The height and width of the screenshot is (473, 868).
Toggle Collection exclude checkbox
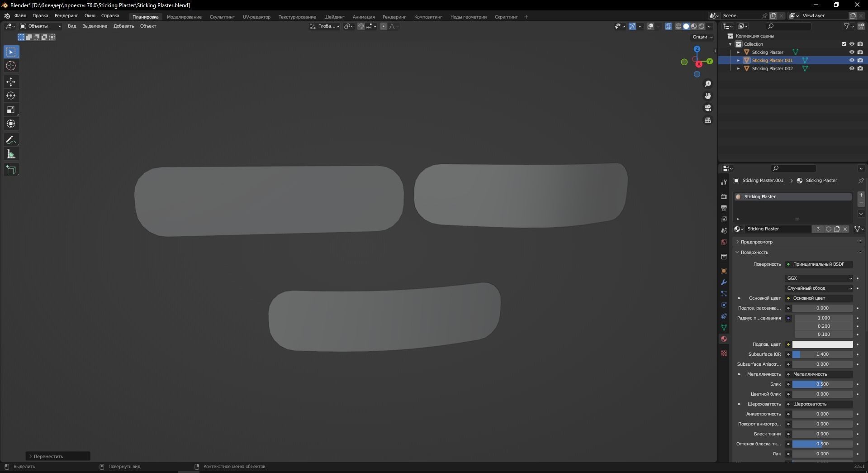(x=844, y=44)
